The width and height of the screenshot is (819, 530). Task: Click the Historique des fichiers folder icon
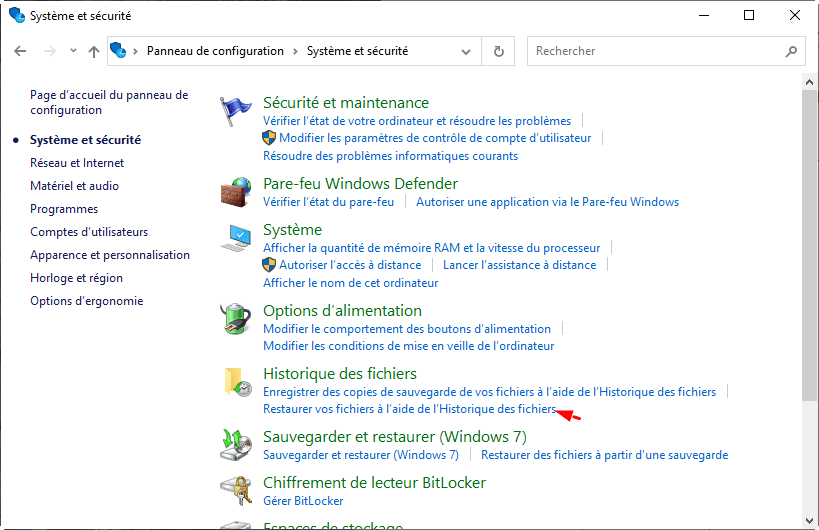(x=238, y=382)
